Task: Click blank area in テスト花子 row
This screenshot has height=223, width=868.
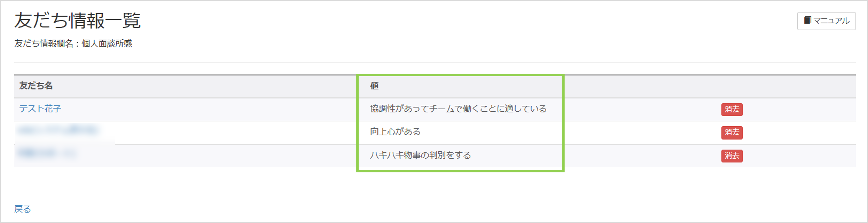Action: click(x=209, y=109)
